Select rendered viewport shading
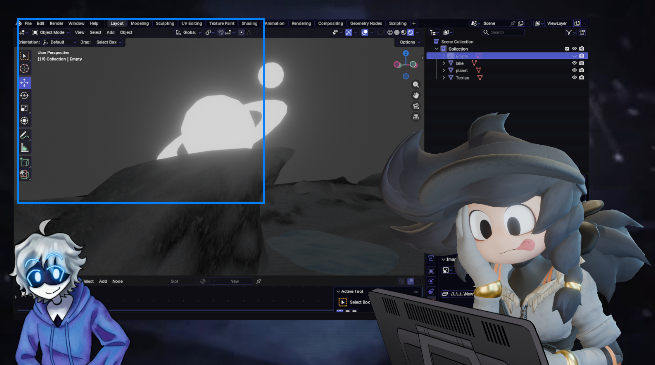This screenshot has width=655, height=365. pyautogui.click(x=411, y=32)
